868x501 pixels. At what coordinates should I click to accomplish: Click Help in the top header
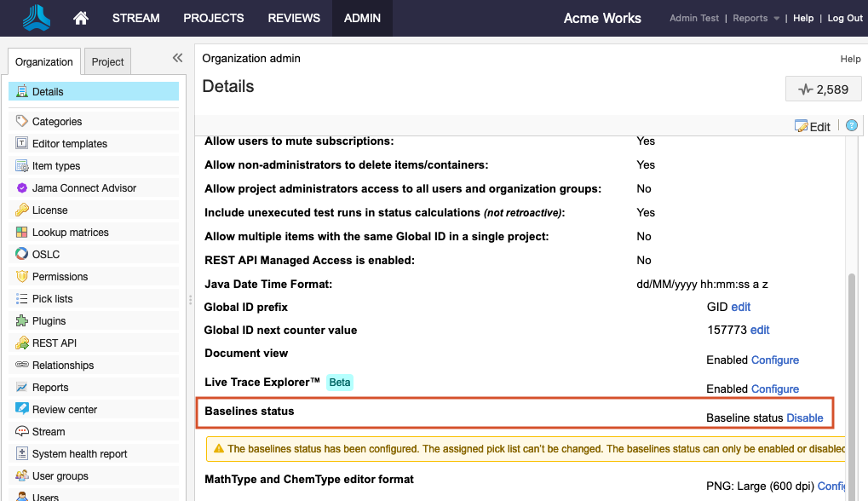pos(803,18)
